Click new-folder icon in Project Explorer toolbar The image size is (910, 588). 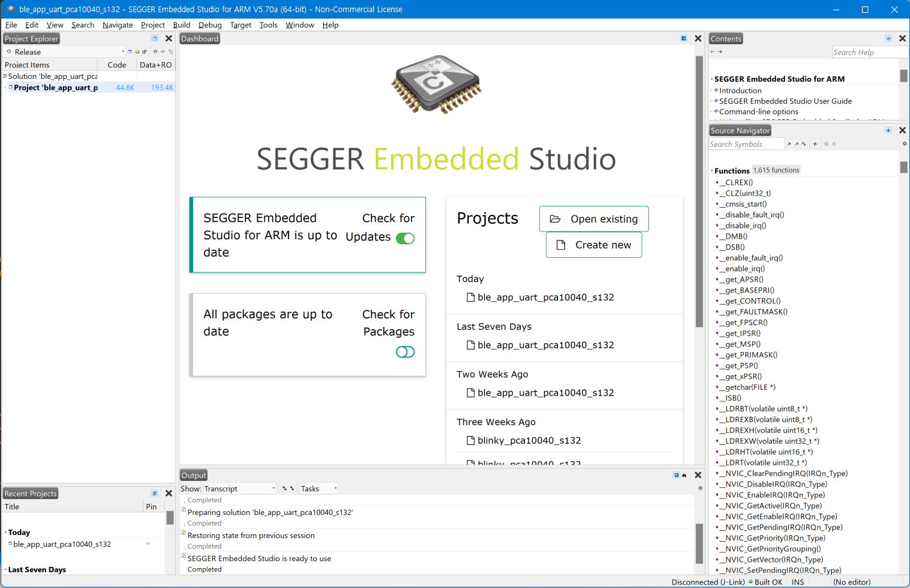click(x=130, y=52)
